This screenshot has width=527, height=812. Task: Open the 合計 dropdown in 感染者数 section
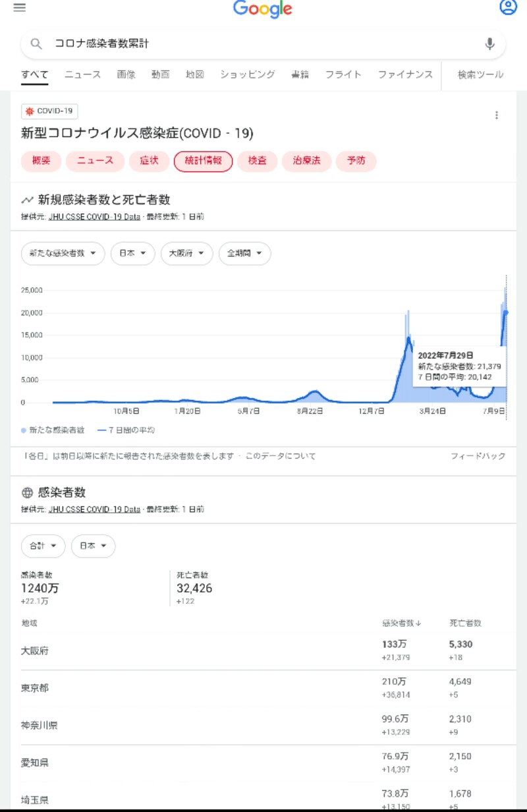tap(43, 546)
